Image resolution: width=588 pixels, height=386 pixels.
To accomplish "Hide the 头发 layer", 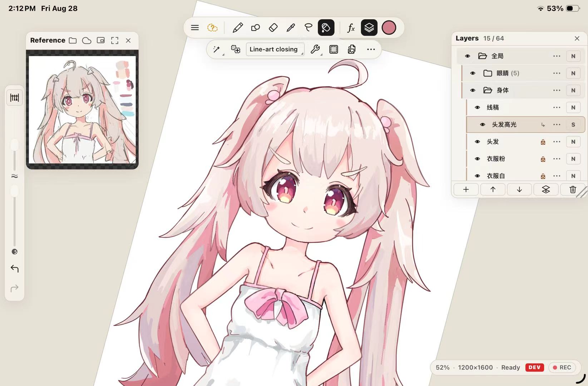I will pyautogui.click(x=478, y=142).
